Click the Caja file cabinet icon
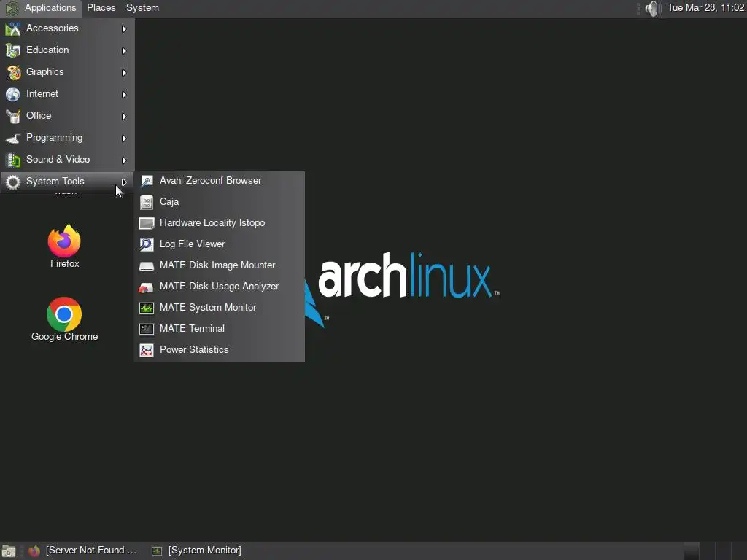 pos(146,203)
